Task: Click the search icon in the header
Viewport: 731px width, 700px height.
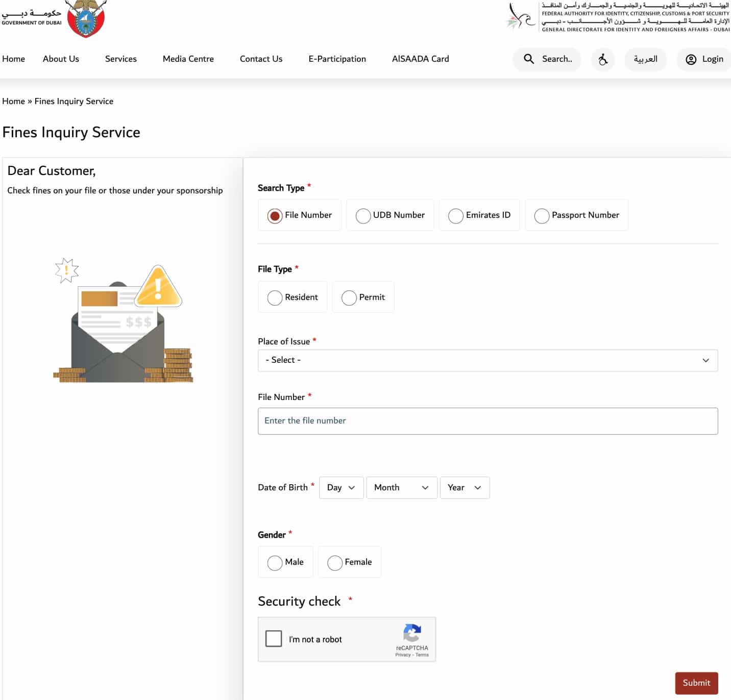Action: tap(529, 59)
